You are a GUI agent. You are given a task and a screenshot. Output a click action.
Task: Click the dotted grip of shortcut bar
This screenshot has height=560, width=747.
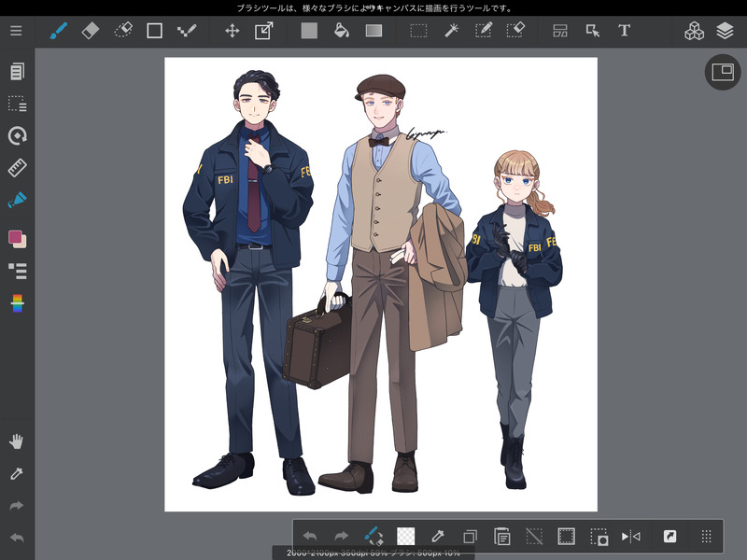point(707,537)
